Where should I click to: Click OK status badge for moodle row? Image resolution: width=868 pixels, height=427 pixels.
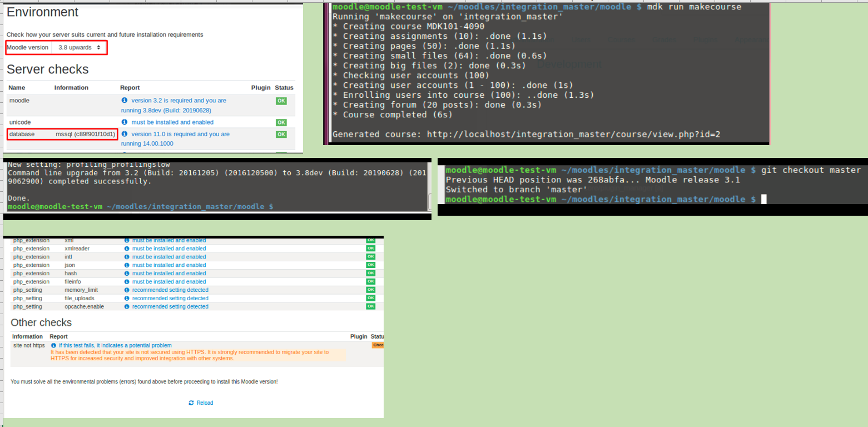(x=281, y=101)
